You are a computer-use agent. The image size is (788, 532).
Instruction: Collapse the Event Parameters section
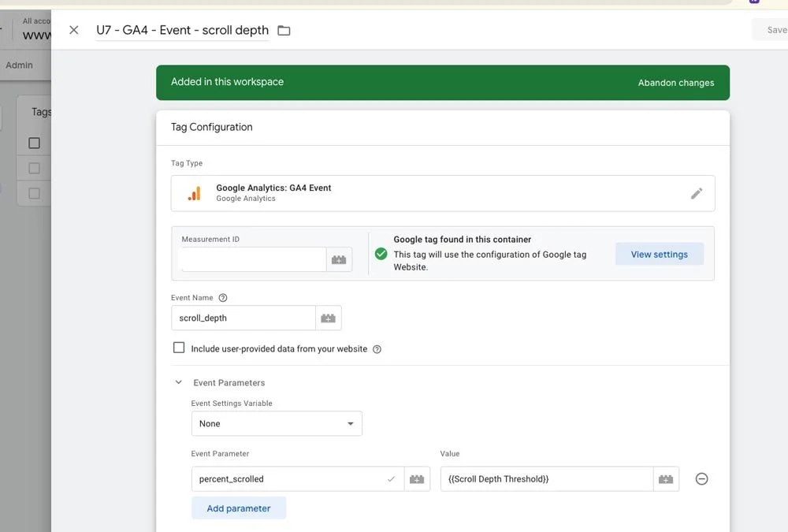[x=178, y=382]
